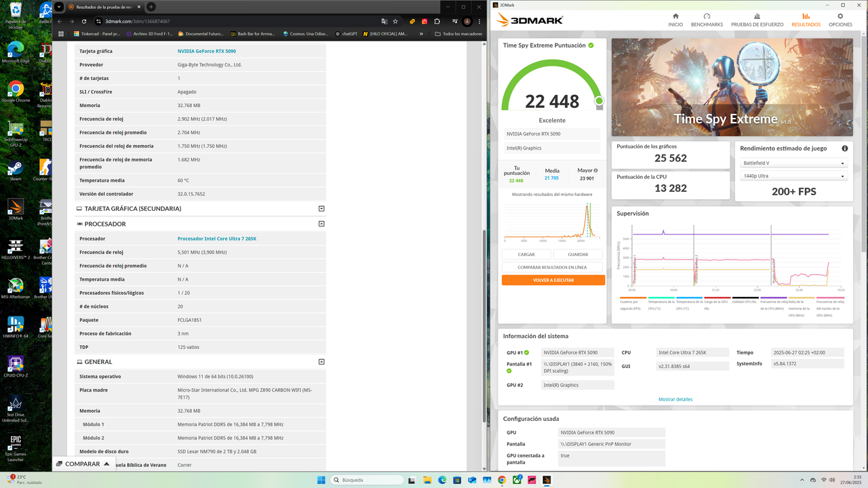The height and width of the screenshot is (488, 868).
Task: Collapse TARJETA GRÁFICA (SECUNDARIA) section expander
Action: pos(321,209)
